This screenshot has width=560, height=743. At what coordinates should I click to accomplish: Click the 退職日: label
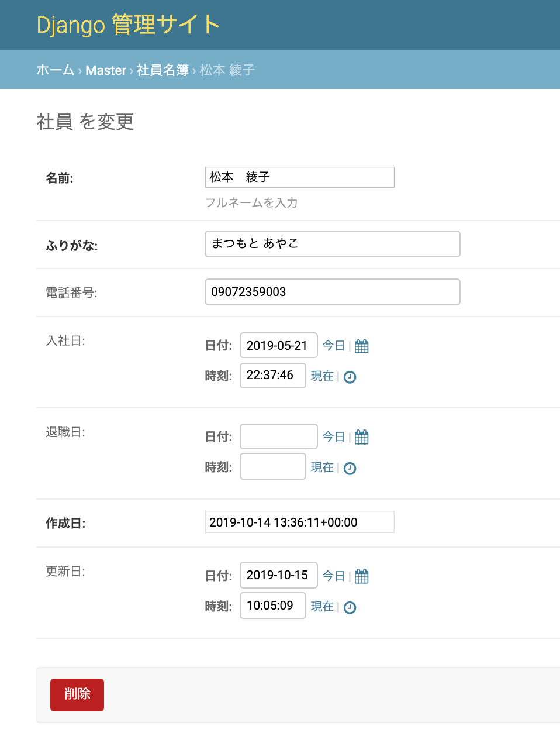65,432
